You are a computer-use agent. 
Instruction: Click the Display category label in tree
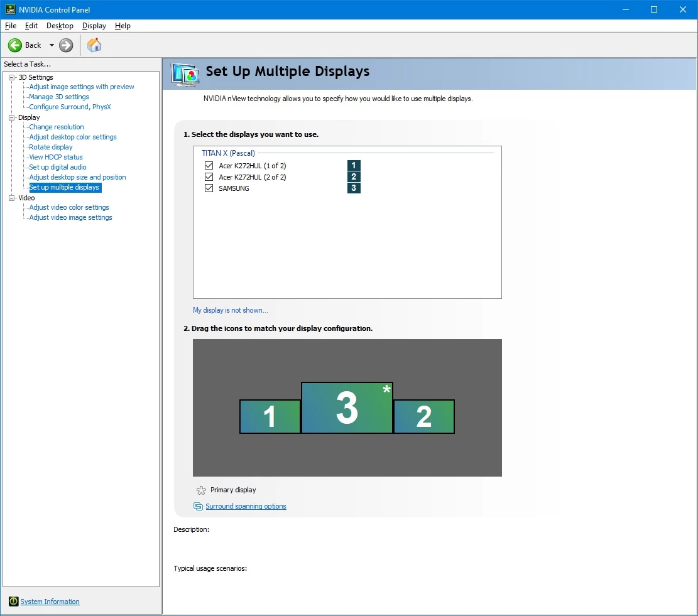coord(29,117)
